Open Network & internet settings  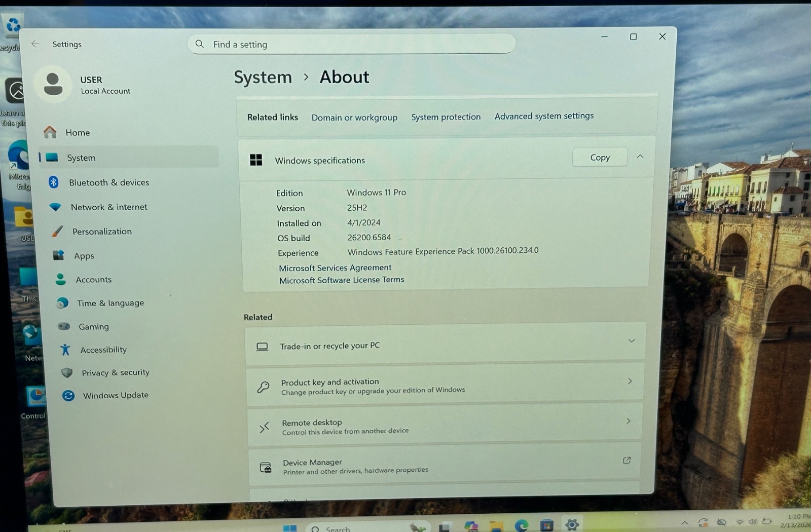pyautogui.click(x=109, y=207)
